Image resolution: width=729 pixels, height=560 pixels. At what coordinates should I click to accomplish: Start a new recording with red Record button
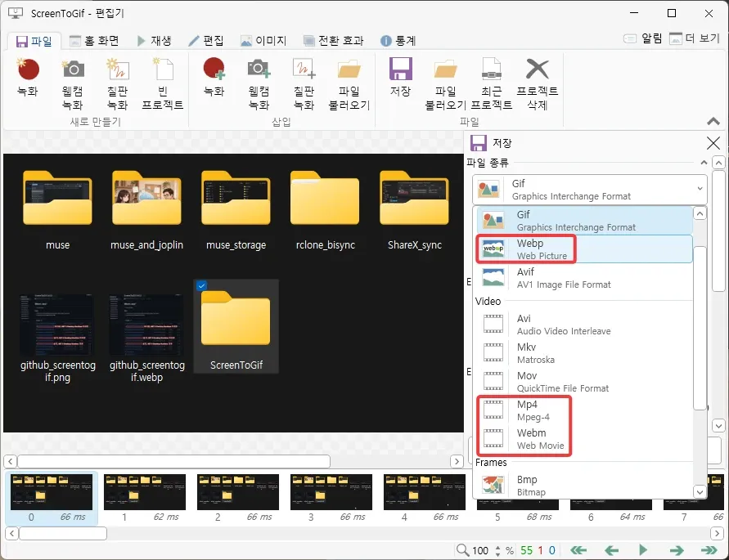[28, 77]
